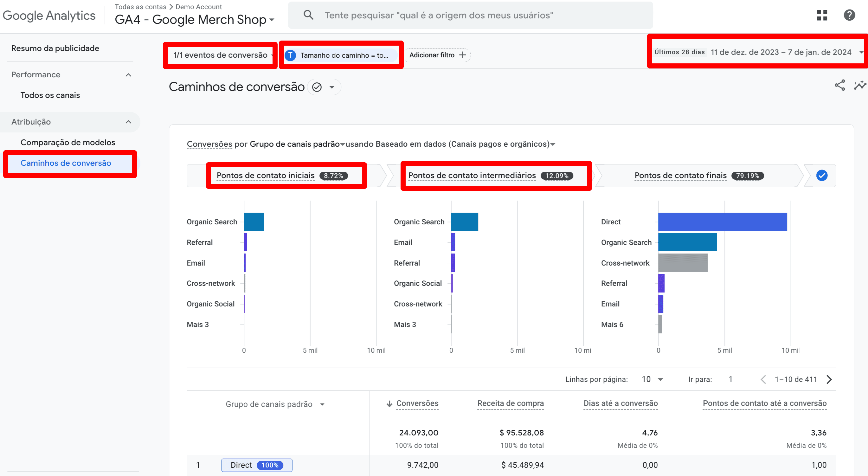Select Todos os canais in sidebar
868x476 pixels.
coord(49,95)
